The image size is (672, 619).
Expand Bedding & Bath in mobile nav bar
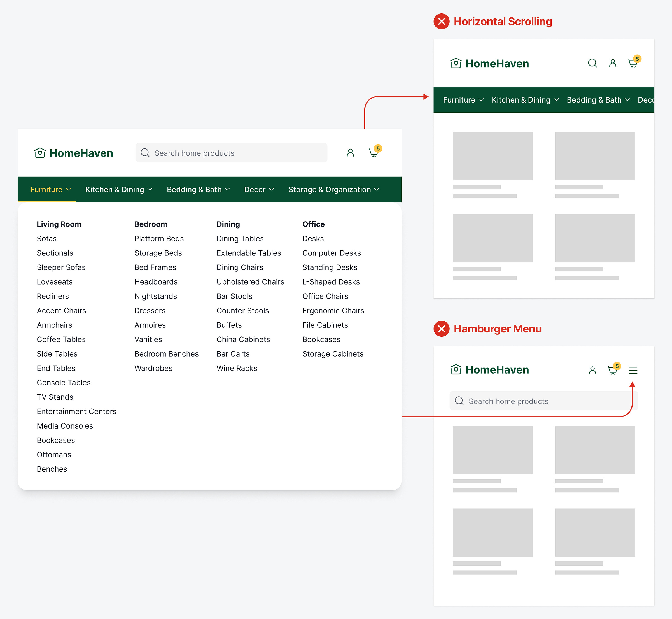[x=598, y=100]
